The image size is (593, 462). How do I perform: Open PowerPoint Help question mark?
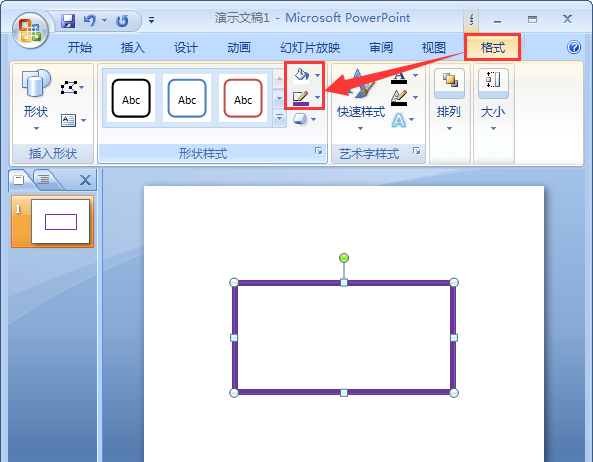tap(574, 47)
